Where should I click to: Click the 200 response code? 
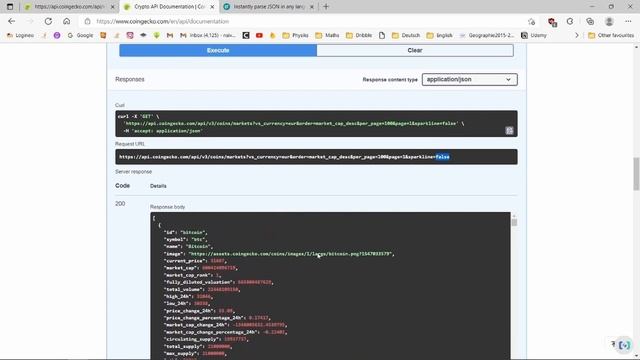coord(120,204)
